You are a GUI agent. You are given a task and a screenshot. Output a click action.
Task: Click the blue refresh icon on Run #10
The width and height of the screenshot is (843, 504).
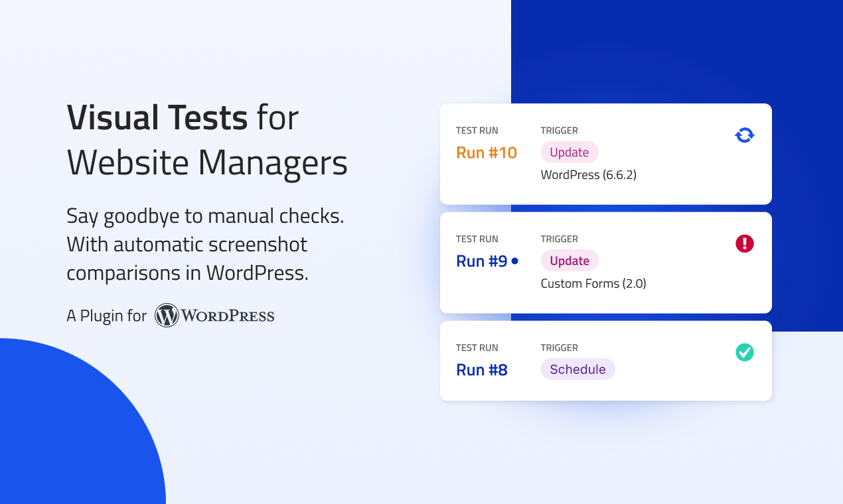coord(745,135)
